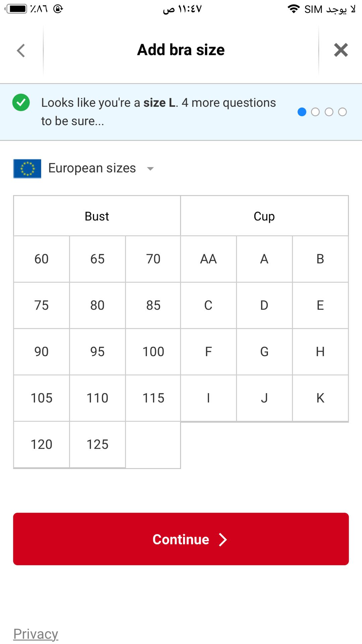Choose cup size D

pyautogui.click(x=264, y=305)
